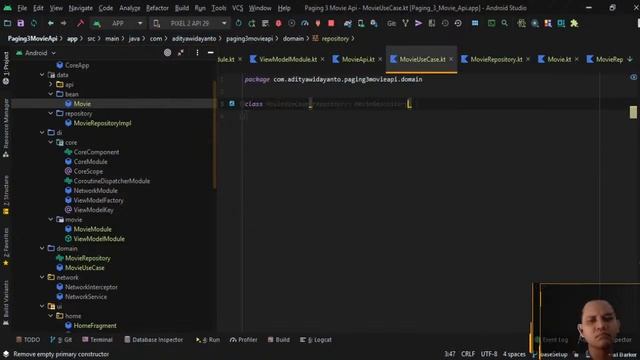Navigate back with the left arrow icon

tap(51, 23)
